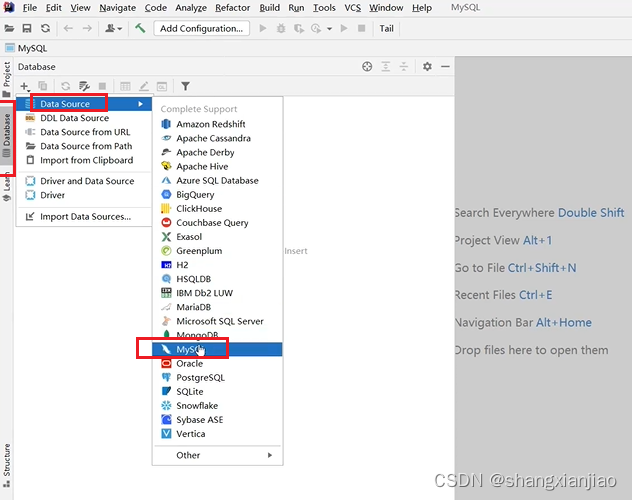Open Database panel settings gear

(x=427, y=66)
